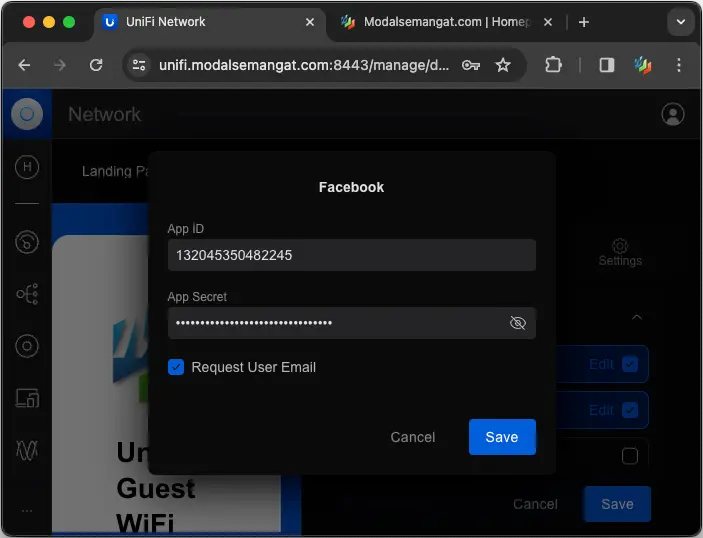Viewport: 703px width, 538px height.
Task: Toggle the checkbox beside first Edit button
Action: coord(630,364)
